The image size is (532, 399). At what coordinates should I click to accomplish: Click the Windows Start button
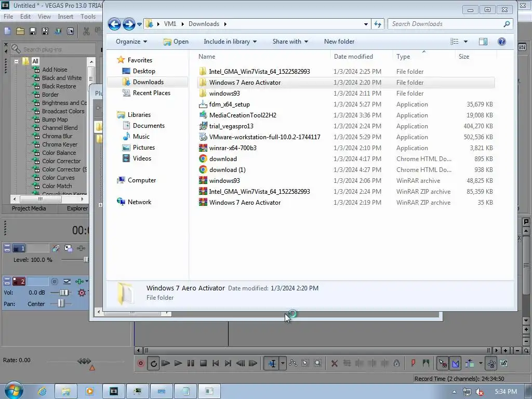[13, 391]
